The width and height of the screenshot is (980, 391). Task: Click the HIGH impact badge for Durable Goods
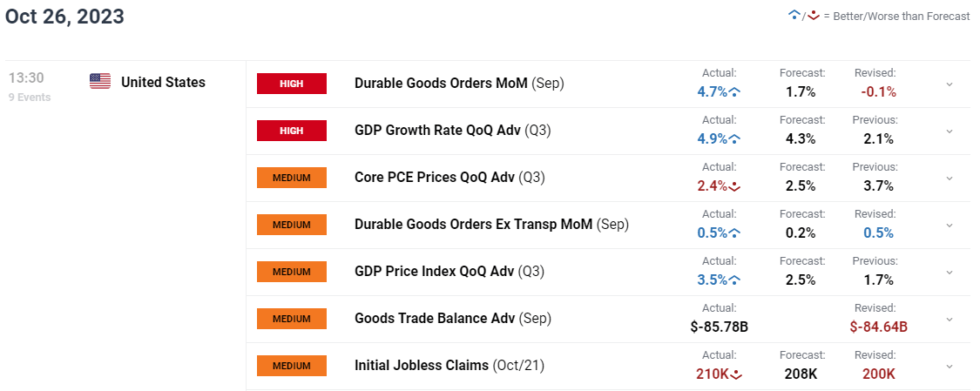pyautogui.click(x=291, y=84)
